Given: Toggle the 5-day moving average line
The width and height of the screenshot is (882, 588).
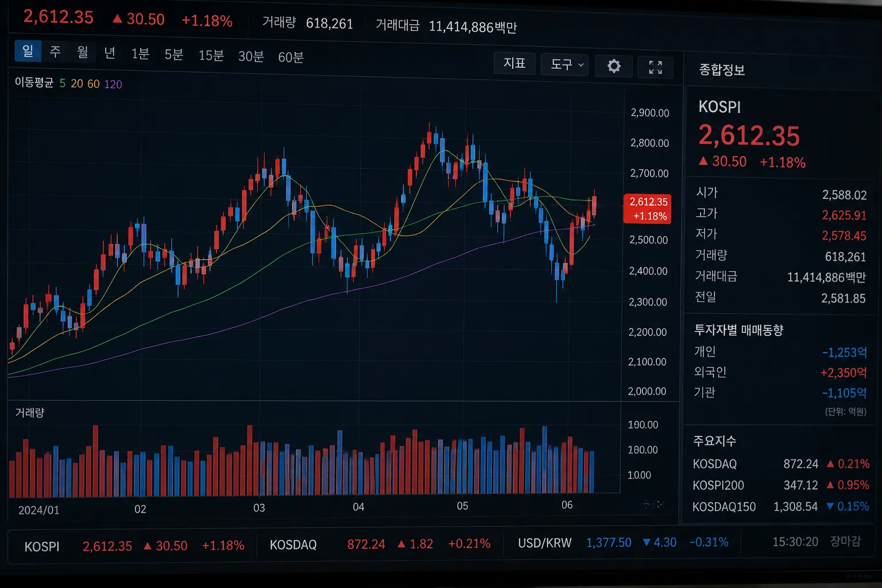Looking at the screenshot, I should pyautogui.click(x=63, y=83).
